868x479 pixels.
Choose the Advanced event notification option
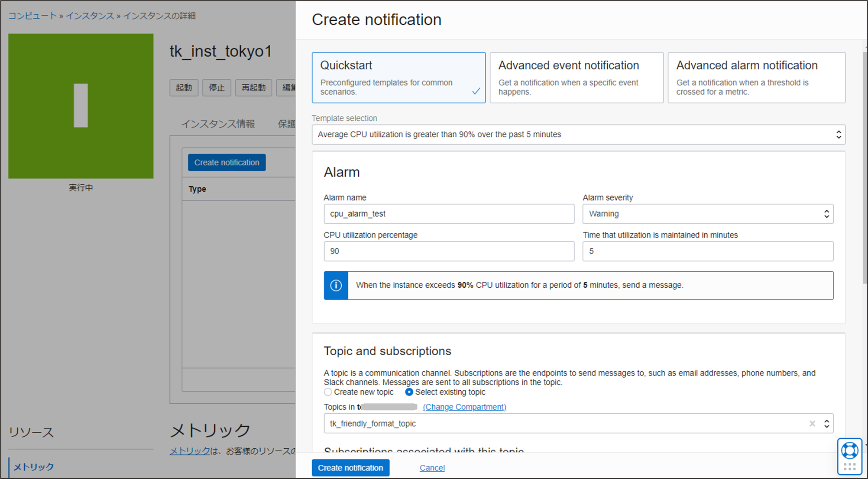click(x=576, y=77)
